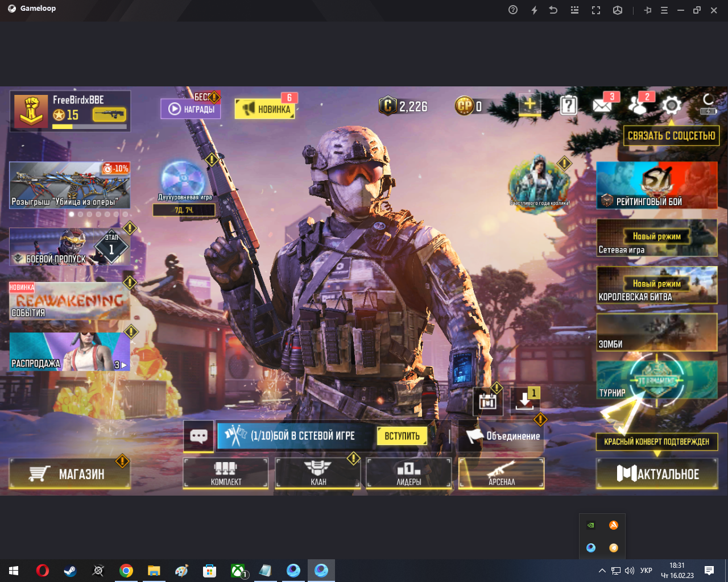
Task: Open the Gameloop hamburger menu
Action: tap(664, 10)
